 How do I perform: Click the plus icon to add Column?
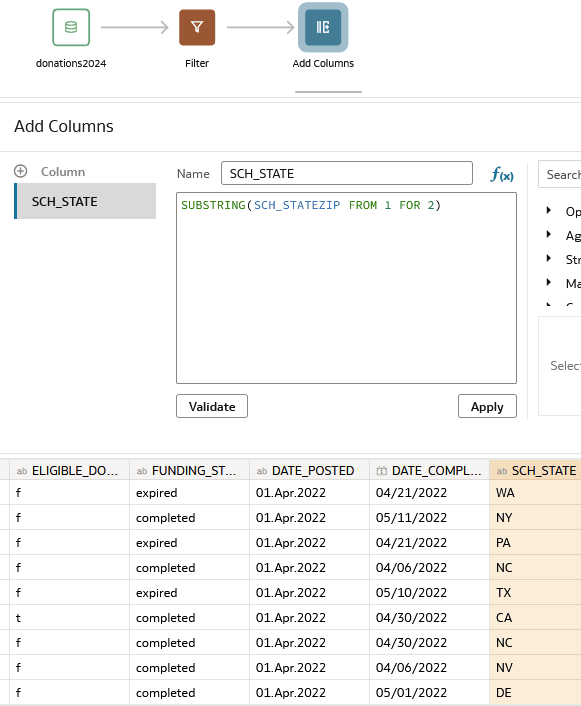click(x=21, y=171)
